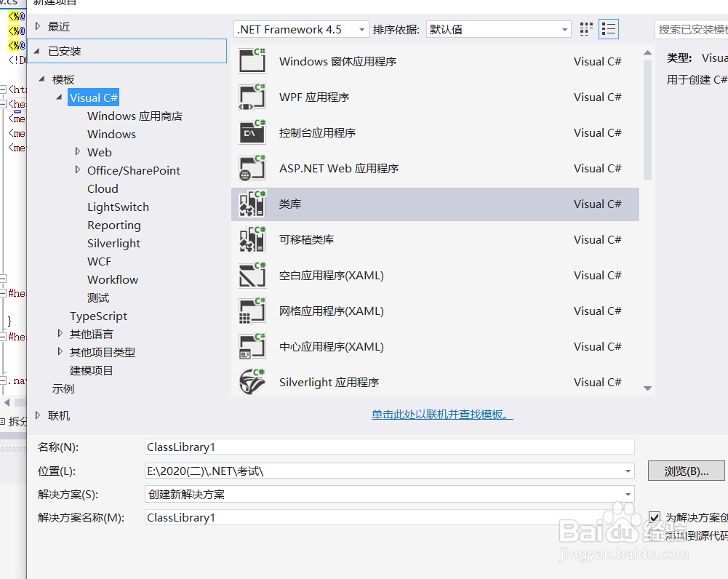Collapse the 模板 tree node
This screenshot has height=579, width=728.
(41, 79)
